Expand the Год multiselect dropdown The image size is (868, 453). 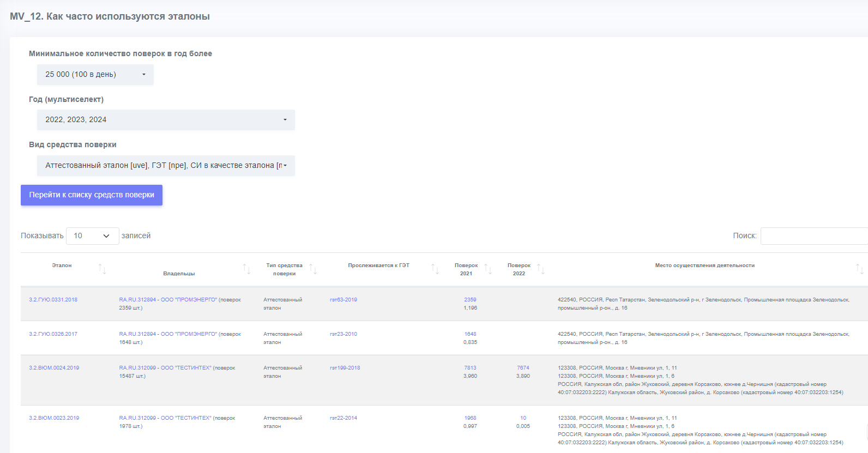point(166,120)
